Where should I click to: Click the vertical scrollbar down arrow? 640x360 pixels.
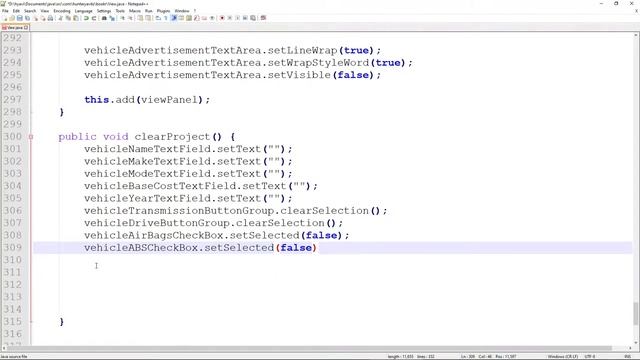[636, 343]
